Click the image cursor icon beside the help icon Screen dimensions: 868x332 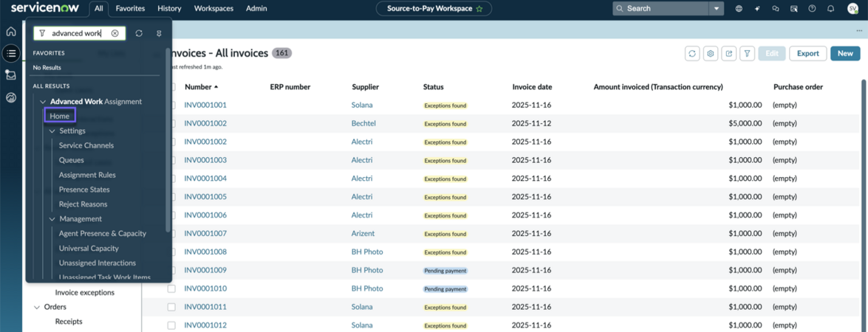tap(794, 9)
